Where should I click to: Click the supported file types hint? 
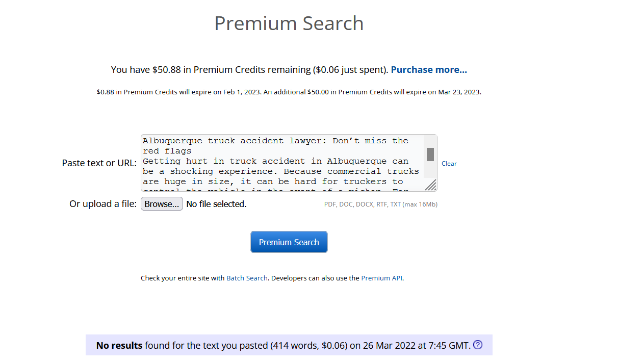(x=380, y=204)
